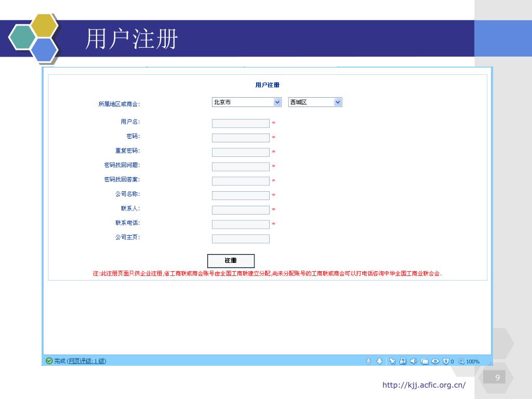
Task: Open the http://kjj.acfic.org.cn/ link
Action: pyautogui.click(x=424, y=385)
